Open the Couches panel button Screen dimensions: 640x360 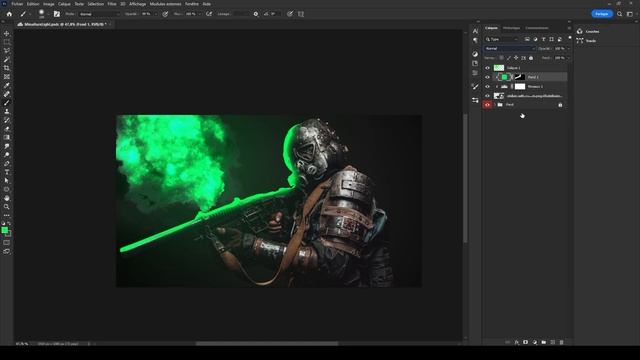(x=588, y=31)
